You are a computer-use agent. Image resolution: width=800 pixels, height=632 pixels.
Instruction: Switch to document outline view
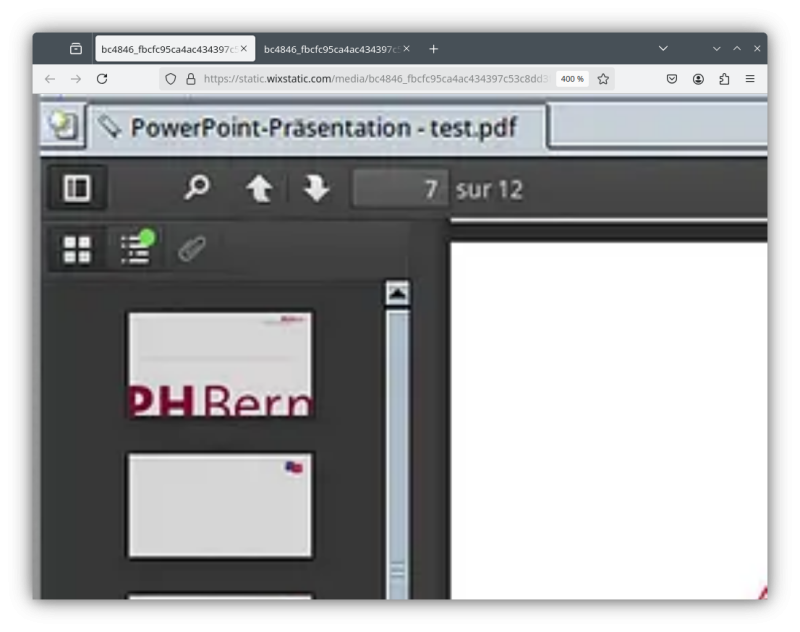pyautogui.click(x=135, y=251)
